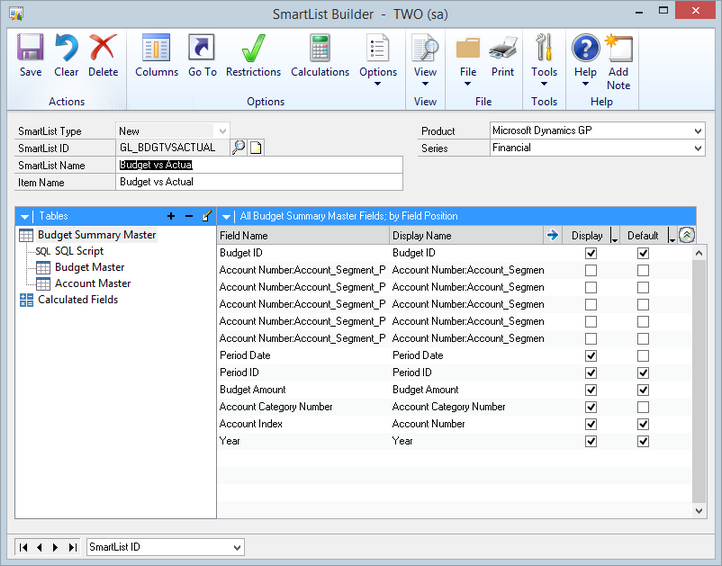Check Default for Period Date
This screenshot has height=566, width=722.
pyautogui.click(x=643, y=356)
